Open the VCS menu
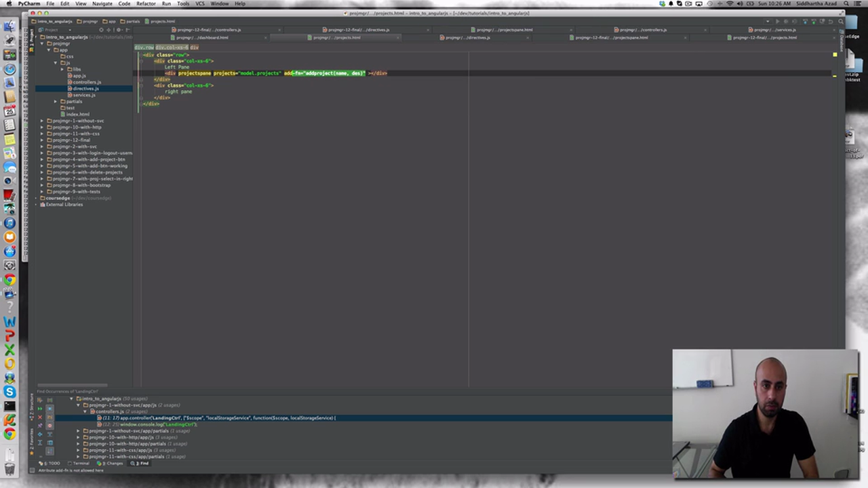This screenshot has height=488, width=868. [200, 3]
